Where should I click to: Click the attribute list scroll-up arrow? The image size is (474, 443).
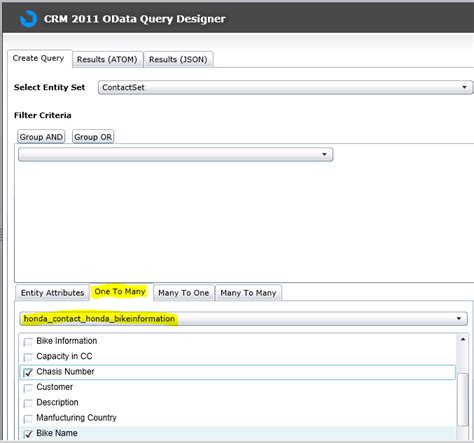[463, 339]
